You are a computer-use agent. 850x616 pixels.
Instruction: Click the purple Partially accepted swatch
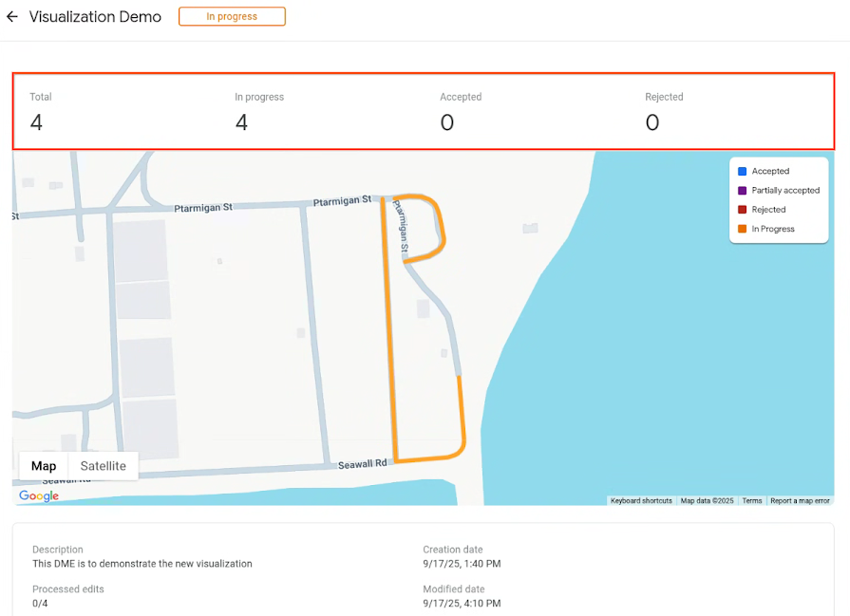[742, 190]
